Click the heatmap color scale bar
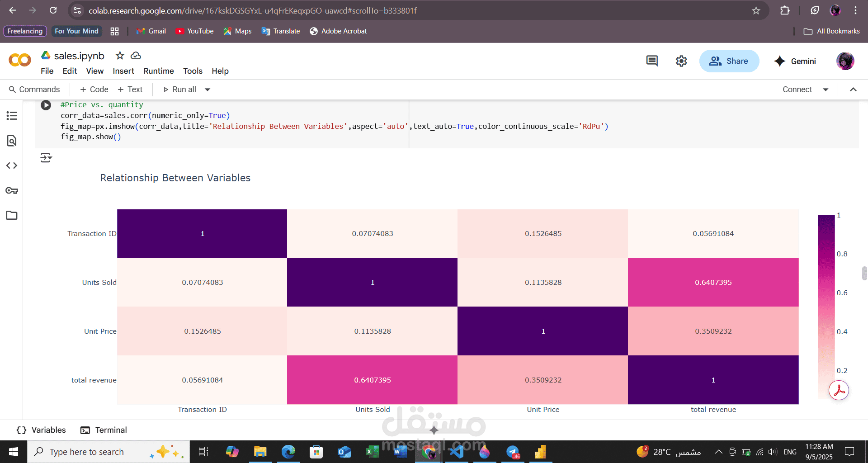Image resolution: width=868 pixels, height=463 pixels. tap(826, 307)
